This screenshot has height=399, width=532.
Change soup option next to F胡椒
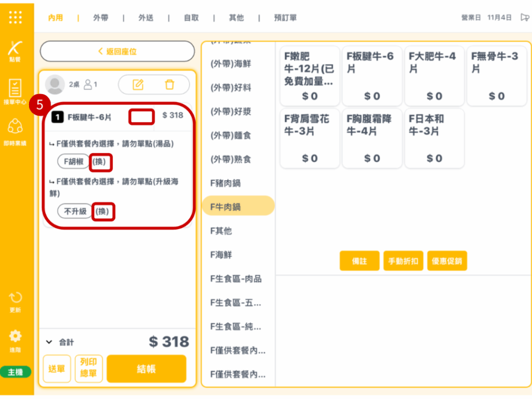pyautogui.click(x=101, y=162)
